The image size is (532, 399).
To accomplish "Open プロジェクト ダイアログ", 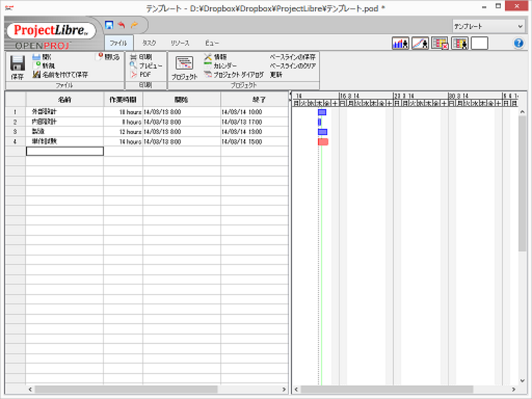I will pyautogui.click(x=234, y=74).
